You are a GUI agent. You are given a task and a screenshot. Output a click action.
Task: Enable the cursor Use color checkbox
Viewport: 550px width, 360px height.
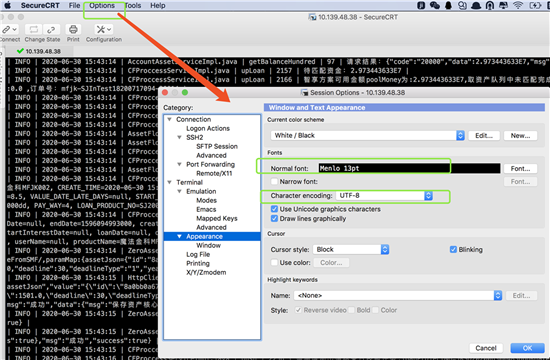pyautogui.click(x=274, y=262)
